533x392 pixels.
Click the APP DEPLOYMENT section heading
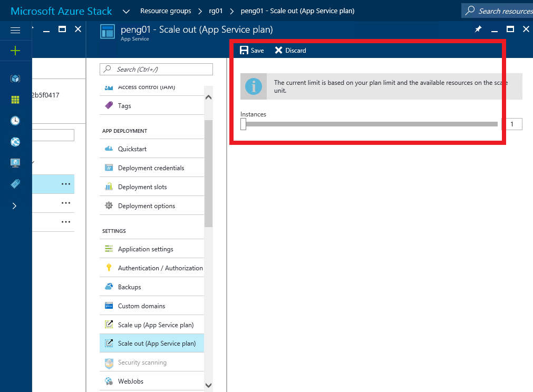tap(125, 131)
